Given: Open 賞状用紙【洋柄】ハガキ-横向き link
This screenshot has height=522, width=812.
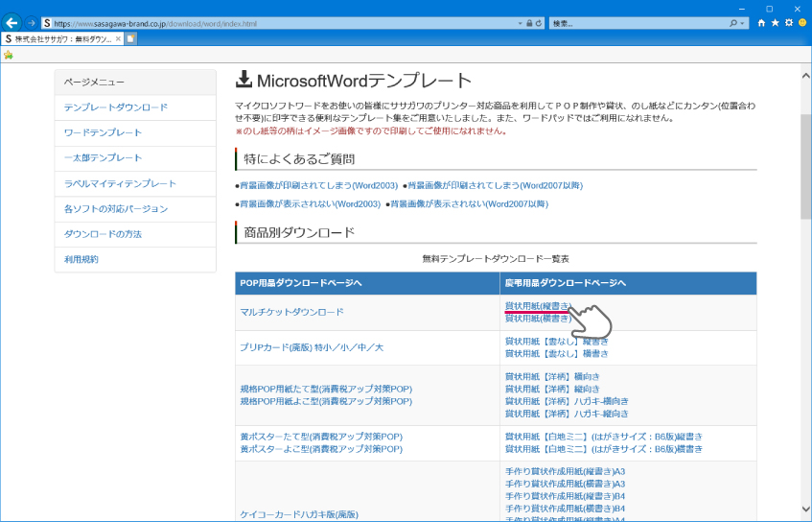Looking at the screenshot, I should tap(567, 401).
